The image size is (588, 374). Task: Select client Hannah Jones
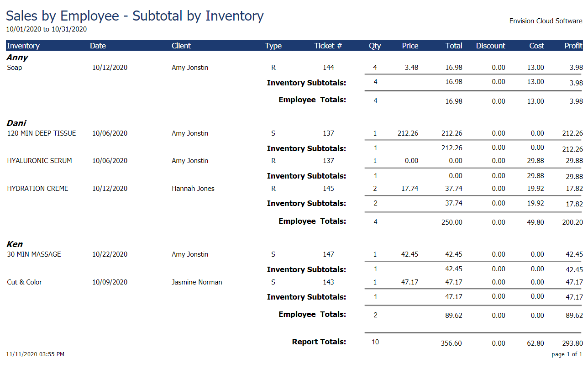(193, 189)
